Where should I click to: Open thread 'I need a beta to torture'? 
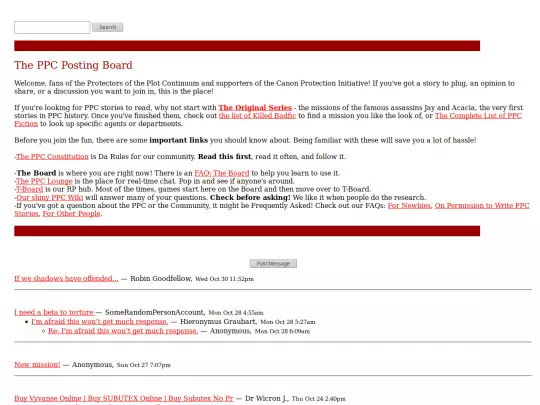(x=54, y=312)
